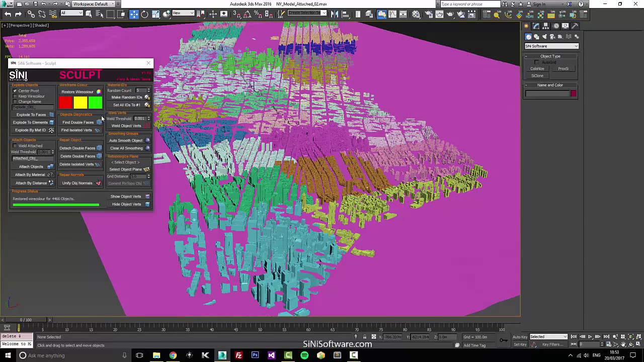The height and width of the screenshot is (362, 644).
Task: Enable the Change Name checkbox
Action: tap(15, 102)
